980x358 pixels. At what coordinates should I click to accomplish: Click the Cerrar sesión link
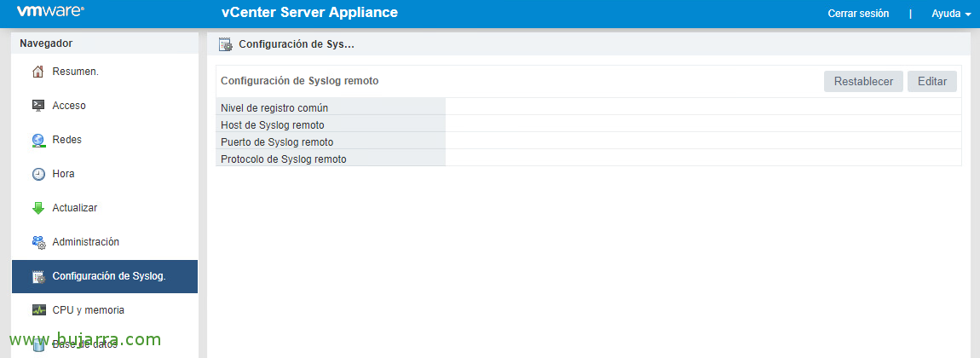coord(858,14)
